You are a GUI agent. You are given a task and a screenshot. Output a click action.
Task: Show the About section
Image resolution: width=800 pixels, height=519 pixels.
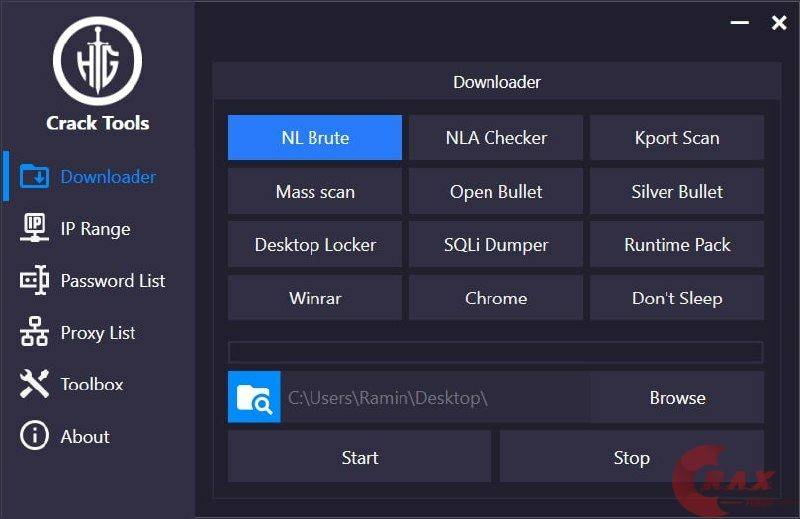point(85,436)
